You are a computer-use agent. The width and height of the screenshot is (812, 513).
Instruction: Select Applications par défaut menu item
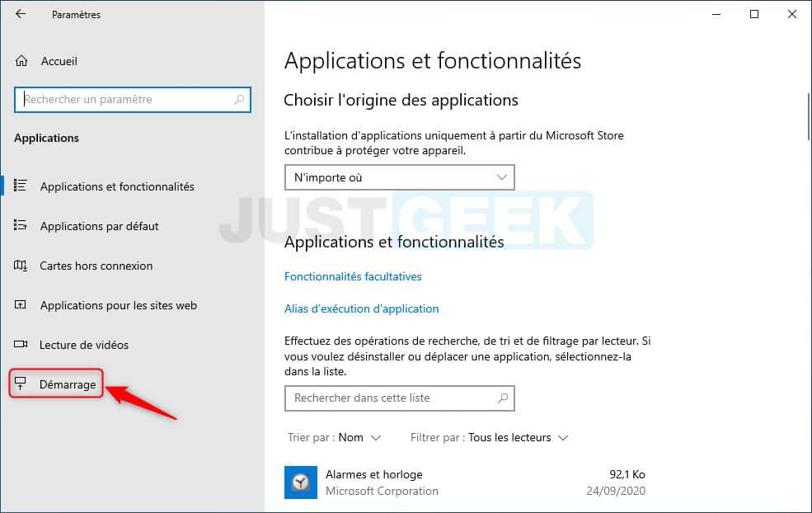click(x=100, y=226)
